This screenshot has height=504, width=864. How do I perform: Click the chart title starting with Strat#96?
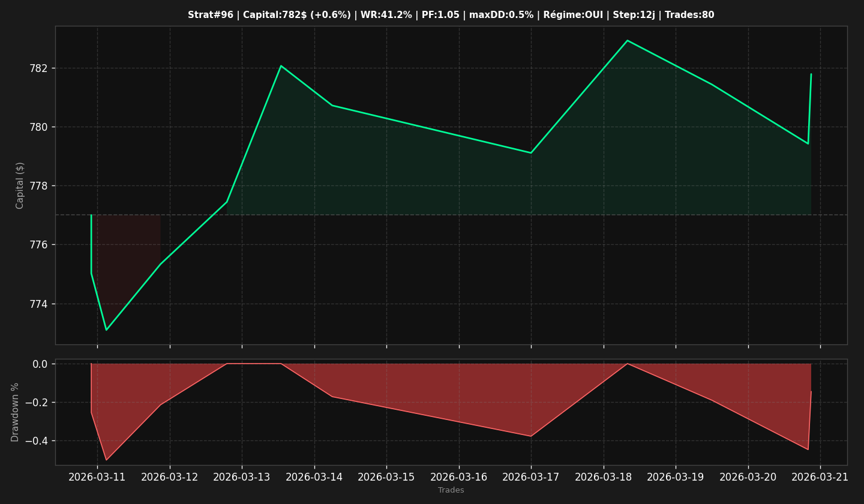coord(451,15)
